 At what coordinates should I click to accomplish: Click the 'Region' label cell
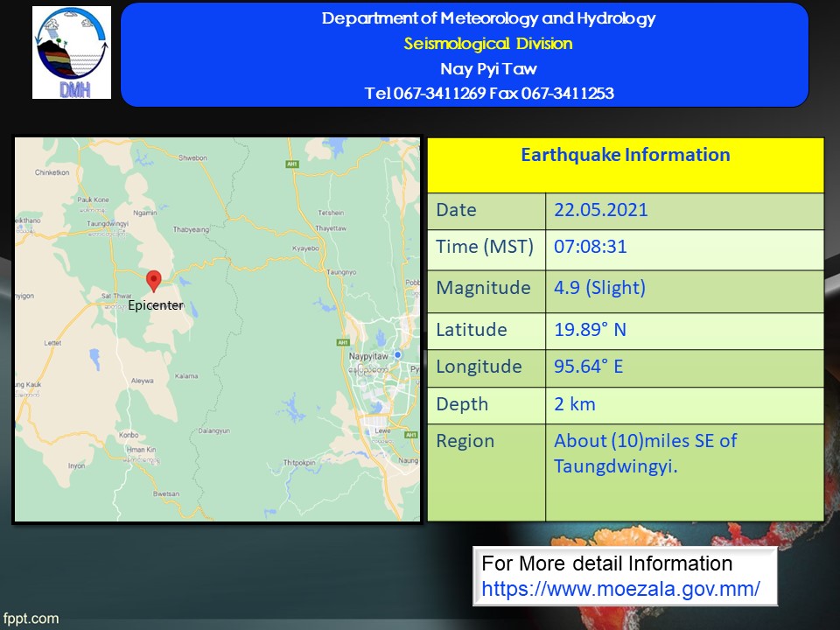(x=486, y=472)
